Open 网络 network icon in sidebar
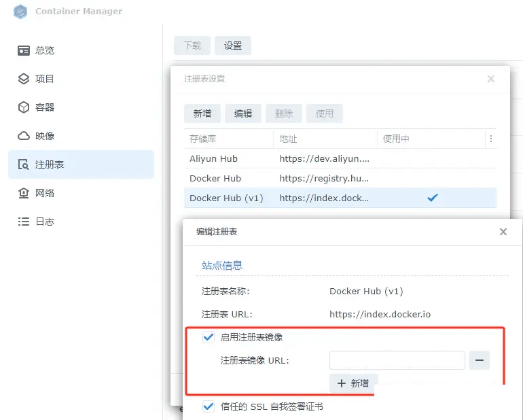The width and height of the screenshot is (523, 420). (x=24, y=193)
